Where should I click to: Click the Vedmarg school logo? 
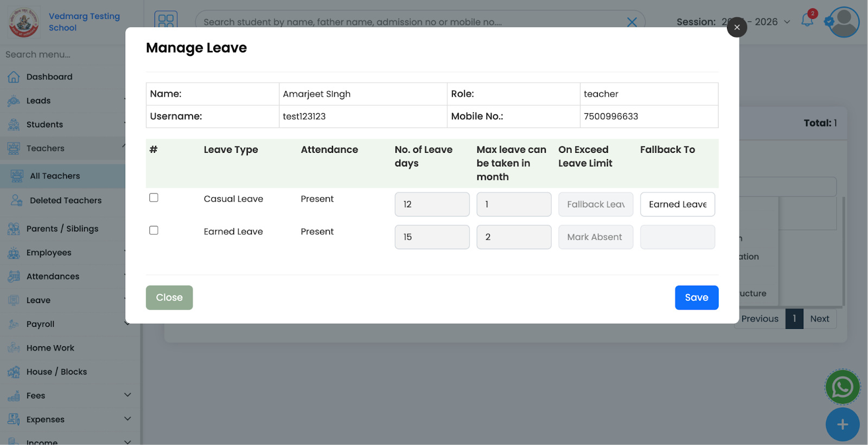point(23,22)
